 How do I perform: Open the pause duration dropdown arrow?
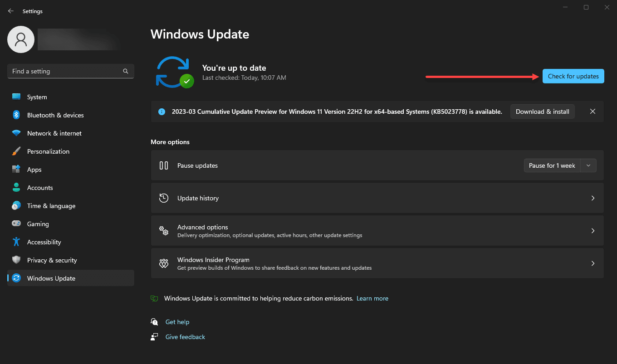tap(588, 165)
